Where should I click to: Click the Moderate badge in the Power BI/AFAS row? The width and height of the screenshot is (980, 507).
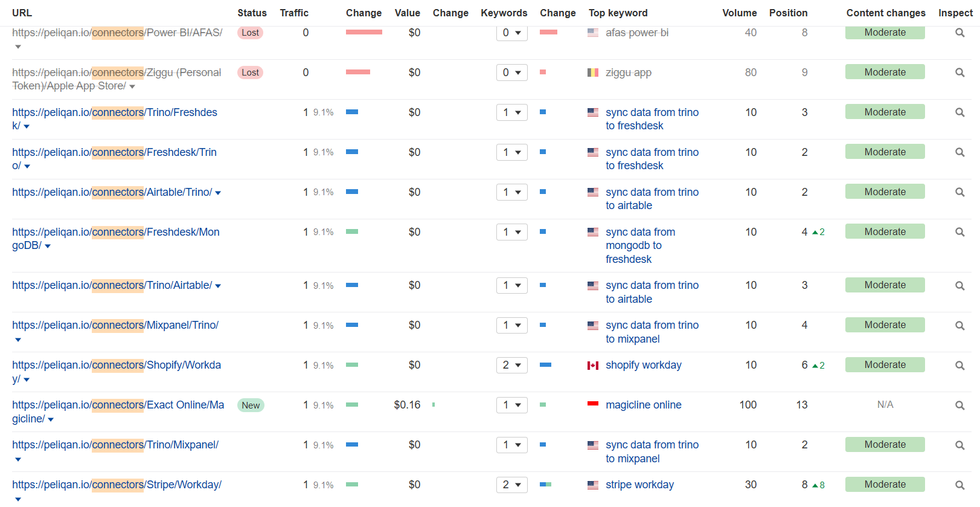(x=885, y=33)
